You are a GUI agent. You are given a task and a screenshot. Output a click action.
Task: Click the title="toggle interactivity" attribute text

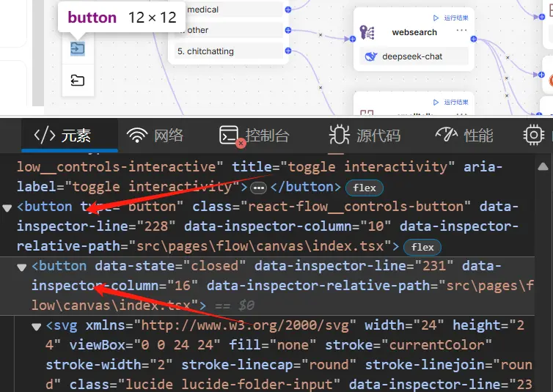343,166
